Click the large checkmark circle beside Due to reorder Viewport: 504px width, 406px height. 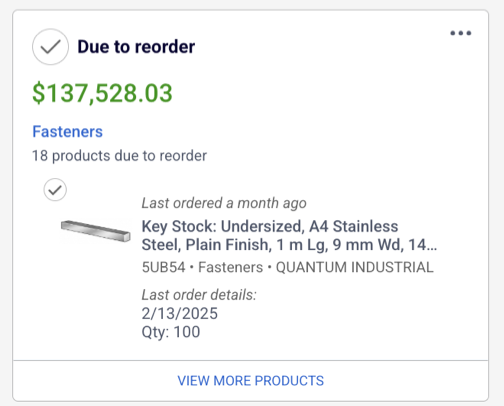point(50,47)
